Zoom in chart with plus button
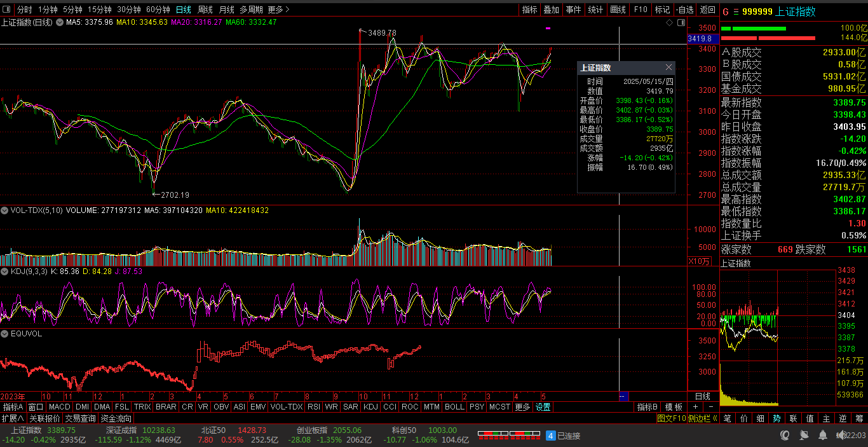 696,407
